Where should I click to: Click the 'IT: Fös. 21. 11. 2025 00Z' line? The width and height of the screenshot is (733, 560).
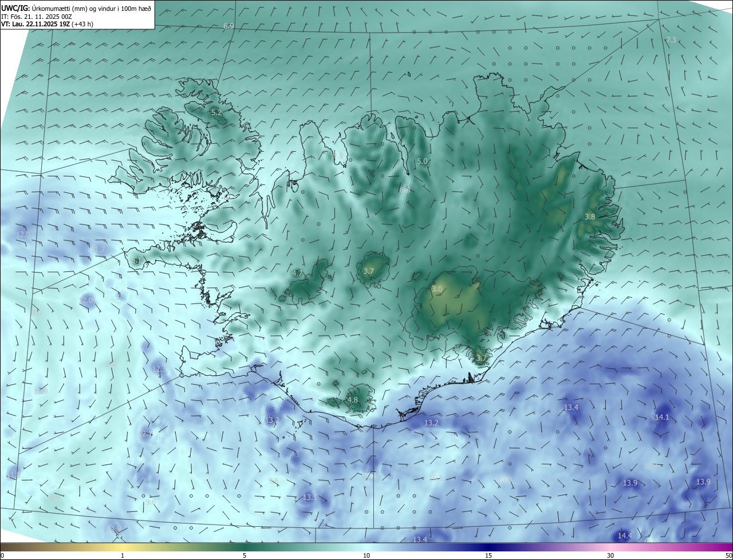(36, 17)
